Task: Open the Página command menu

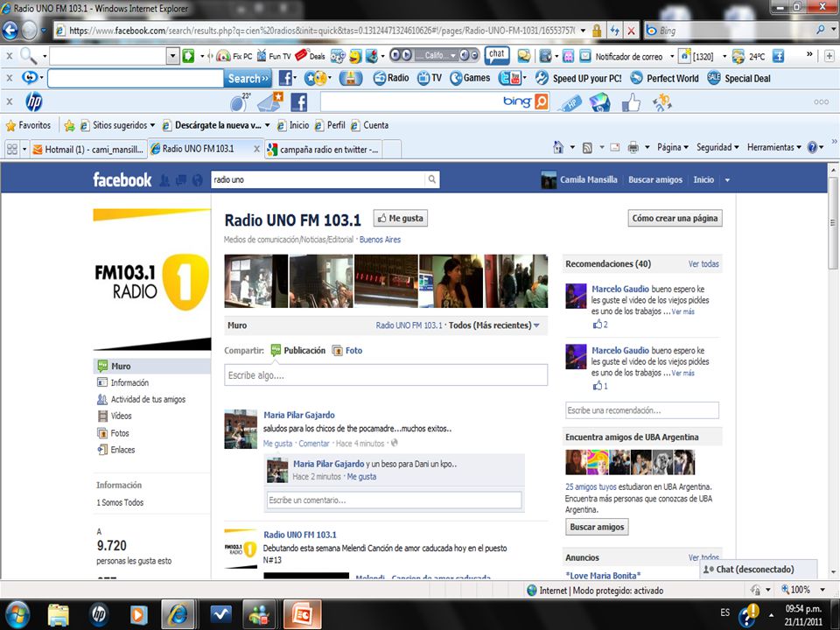Action: click(x=672, y=147)
